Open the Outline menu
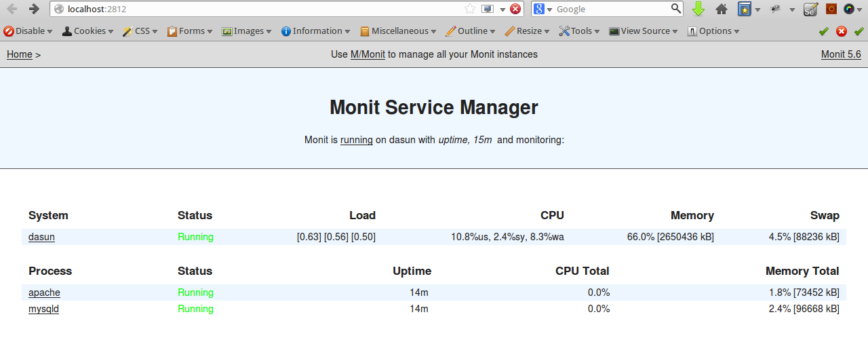 tap(470, 31)
